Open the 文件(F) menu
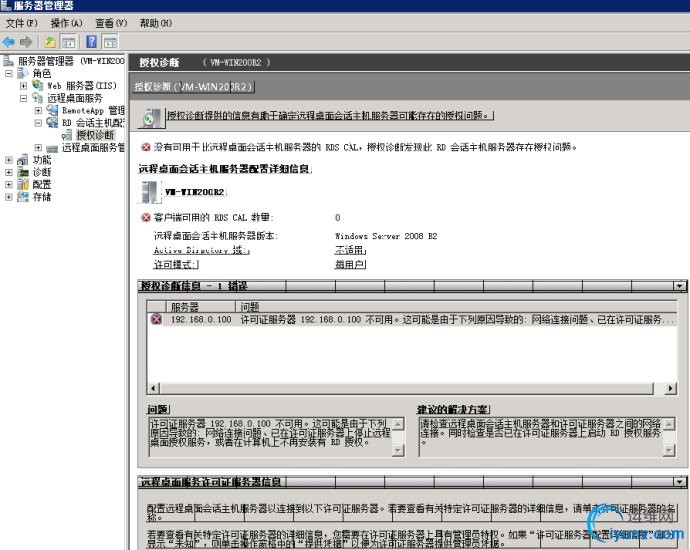The image size is (690, 550). point(22,23)
